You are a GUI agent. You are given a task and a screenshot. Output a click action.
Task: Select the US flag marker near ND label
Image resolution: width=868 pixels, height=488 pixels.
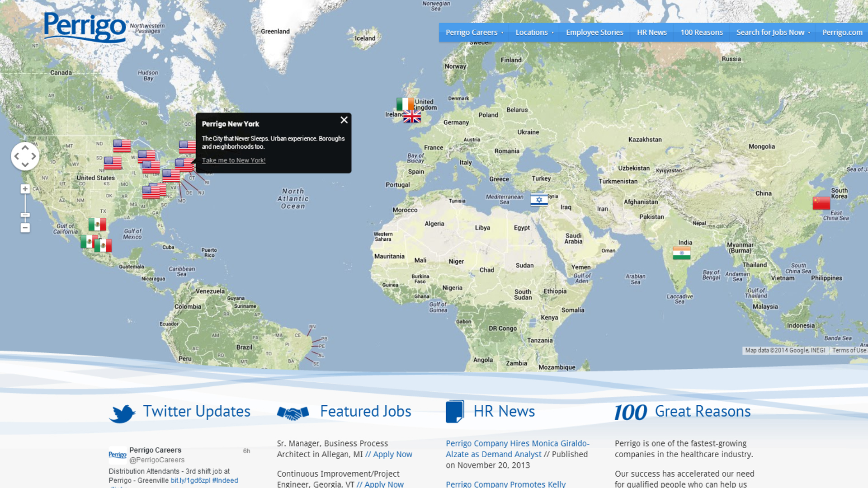[x=122, y=146]
